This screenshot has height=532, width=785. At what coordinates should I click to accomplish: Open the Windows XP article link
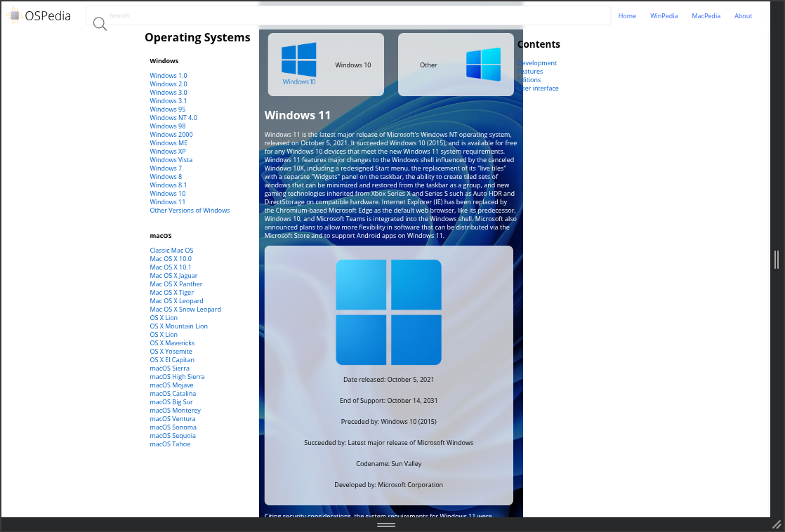pyautogui.click(x=167, y=152)
